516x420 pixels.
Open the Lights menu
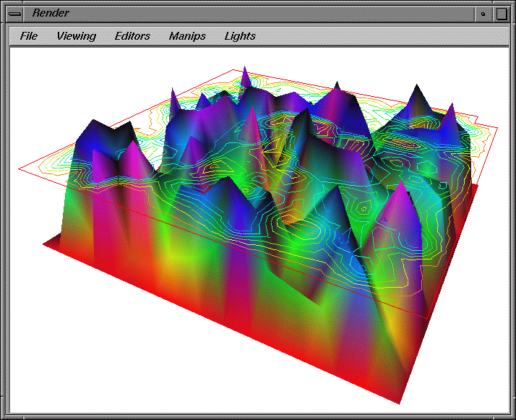(x=240, y=36)
